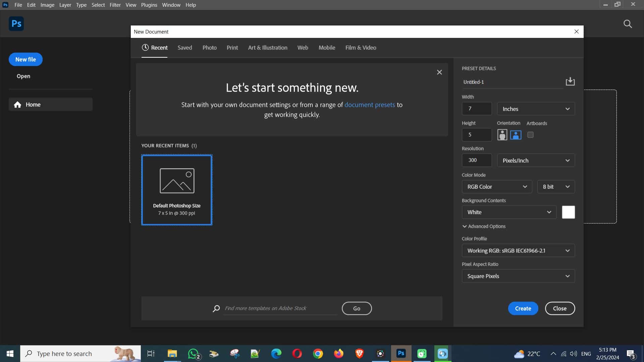Image resolution: width=644 pixels, height=362 pixels.
Task: Click the Background Contents white swatch
Action: point(568,212)
